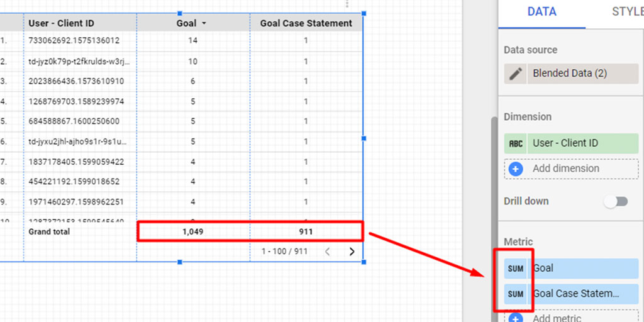The height and width of the screenshot is (322, 644).
Task: Switch to the STYLE tab
Action: (x=626, y=12)
